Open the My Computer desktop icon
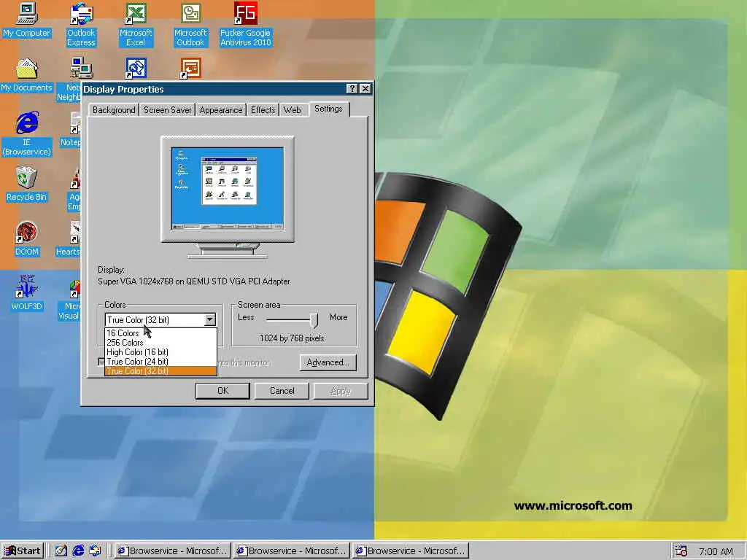 click(x=27, y=19)
